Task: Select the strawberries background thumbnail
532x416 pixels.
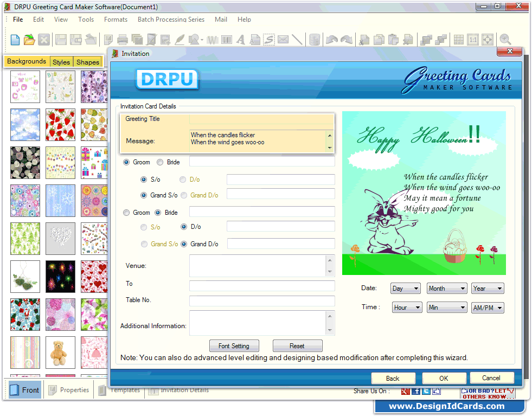Action: click(x=60, y=125)
